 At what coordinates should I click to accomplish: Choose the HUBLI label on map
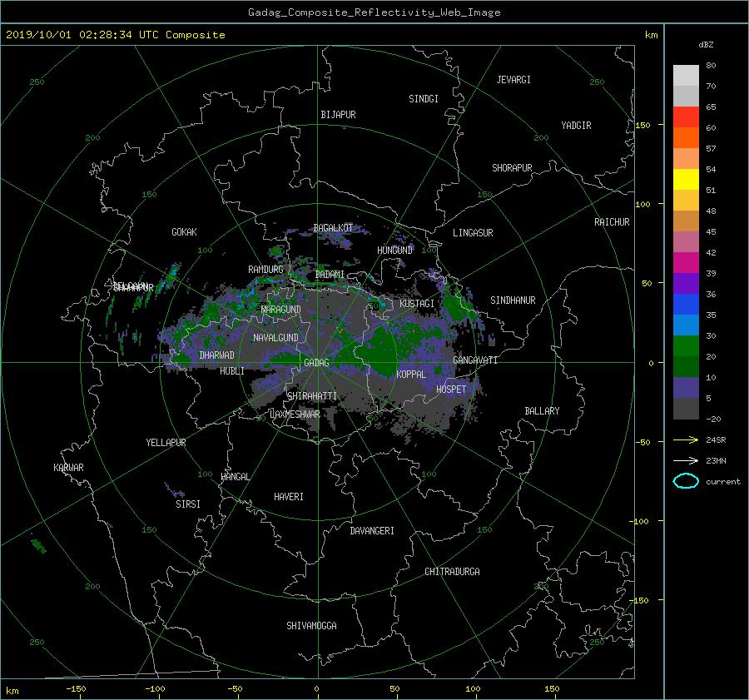pyautogui.click(x=232, y=371)
